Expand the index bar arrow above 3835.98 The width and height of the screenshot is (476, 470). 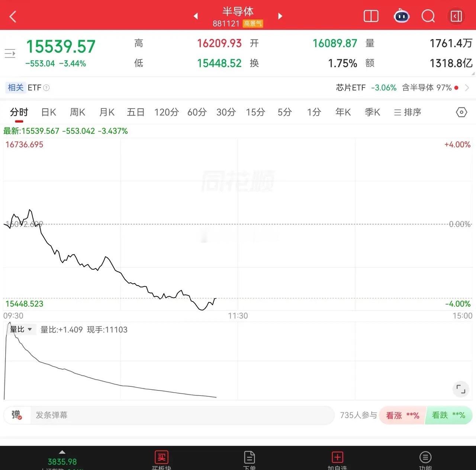click(x=62, y=452)
